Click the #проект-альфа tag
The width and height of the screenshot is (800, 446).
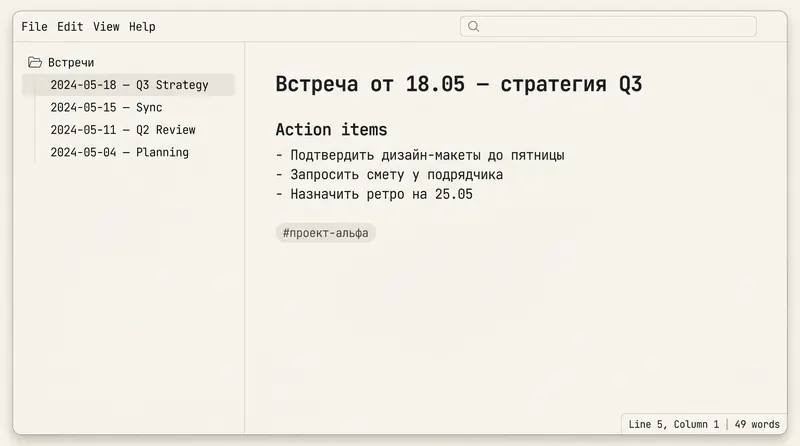326,233
